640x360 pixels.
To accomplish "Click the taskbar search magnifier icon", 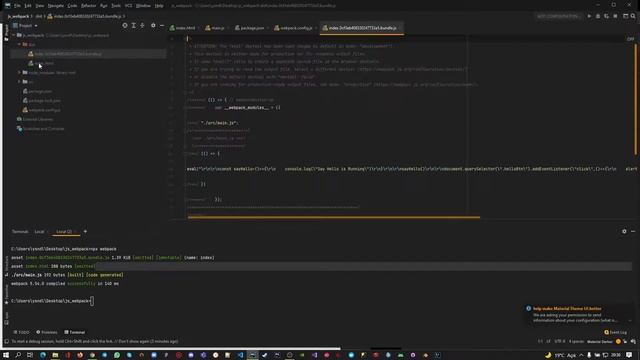I will point(18,355).
